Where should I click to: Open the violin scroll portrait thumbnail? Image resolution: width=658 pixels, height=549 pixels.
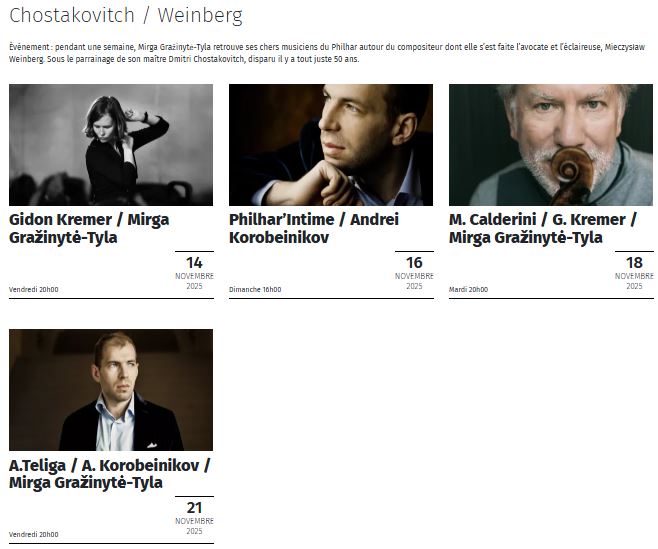tap(551, 145)
